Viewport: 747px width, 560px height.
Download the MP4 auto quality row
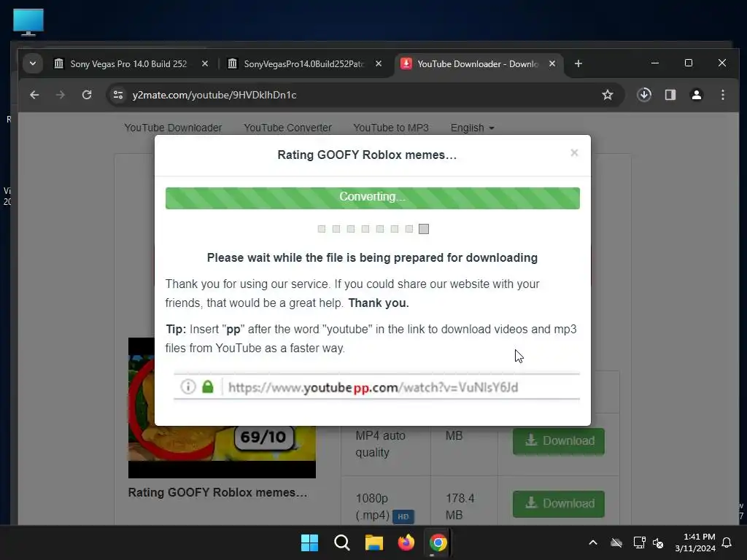tap(558, 441)
